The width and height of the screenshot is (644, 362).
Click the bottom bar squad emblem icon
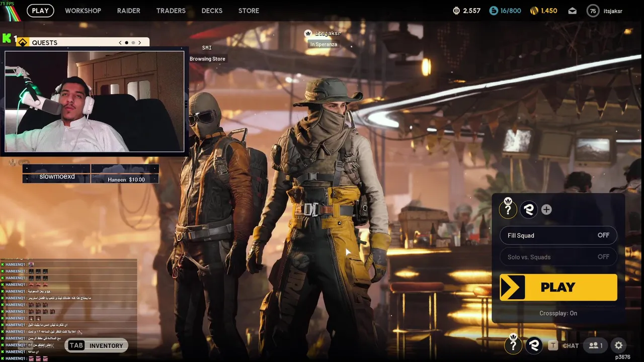coord(534,345)
